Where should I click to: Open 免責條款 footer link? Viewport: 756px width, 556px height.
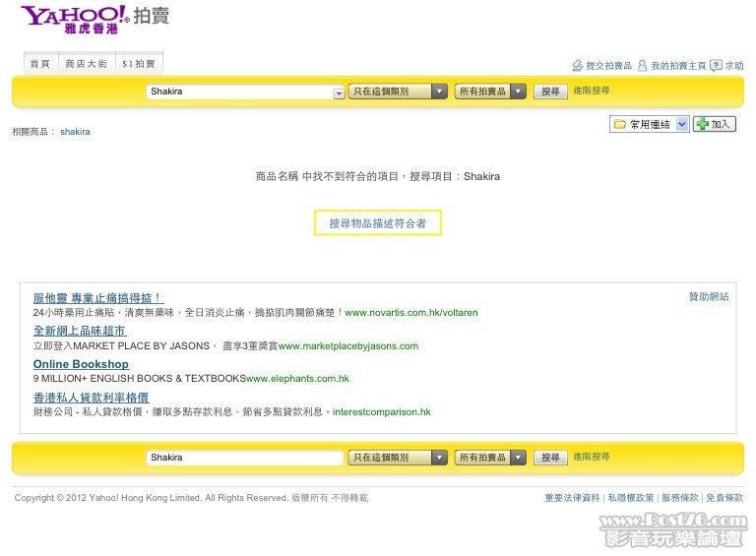click(x=724, y=498)
